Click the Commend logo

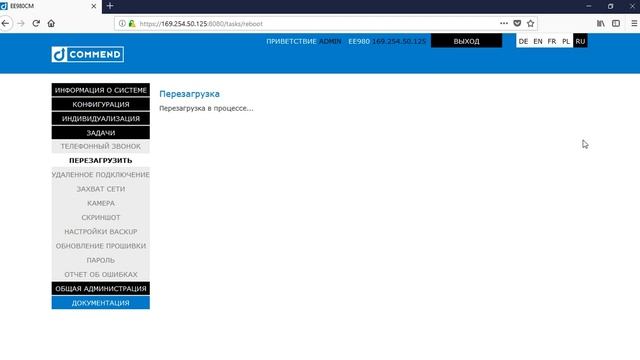pyautogui.click(x=88, y=54)
